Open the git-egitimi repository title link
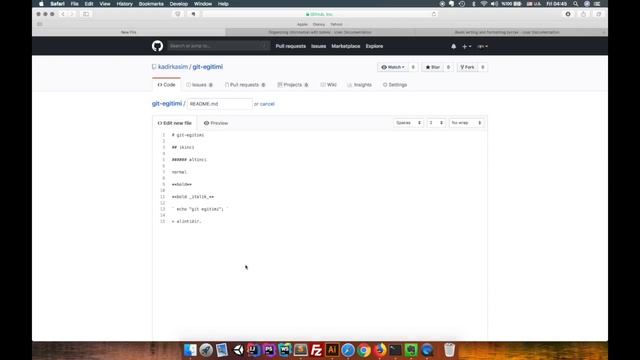640x360 pixels. 208,67
